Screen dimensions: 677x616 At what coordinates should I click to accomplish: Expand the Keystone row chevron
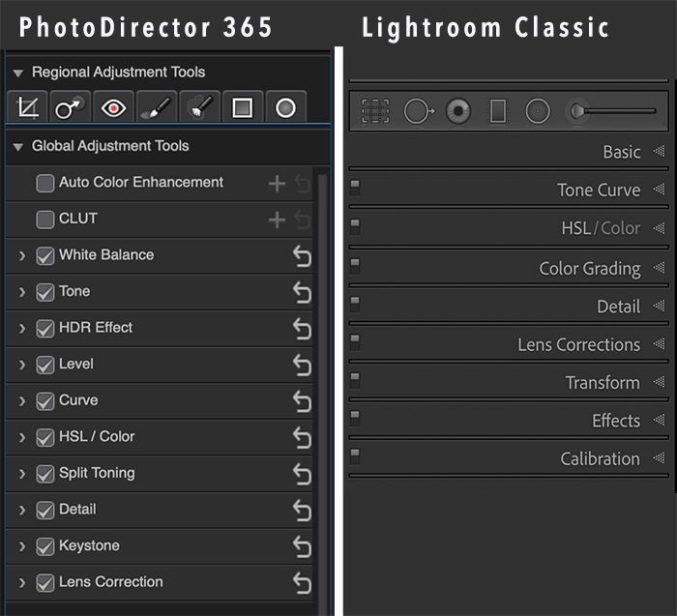[x=22, y=546]
